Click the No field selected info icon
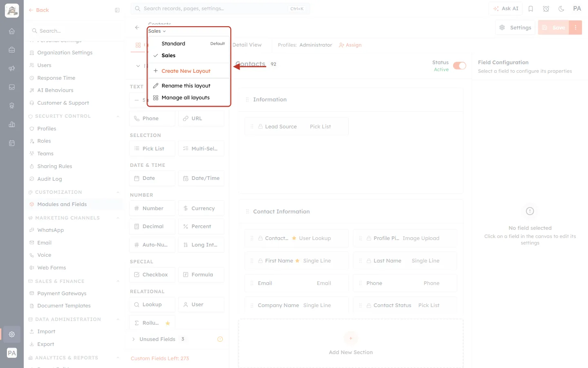This screenshot has width=588, height=368. point(530,211)
